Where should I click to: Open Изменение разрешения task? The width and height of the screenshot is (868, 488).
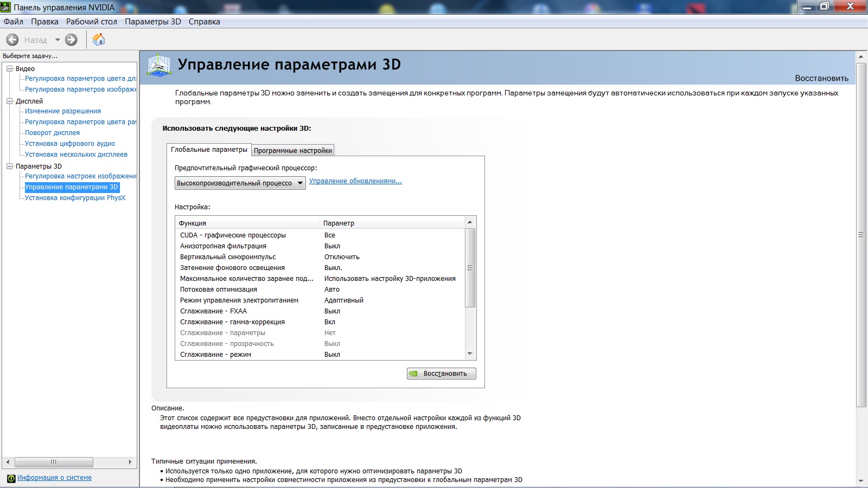(x=63, y=111)
